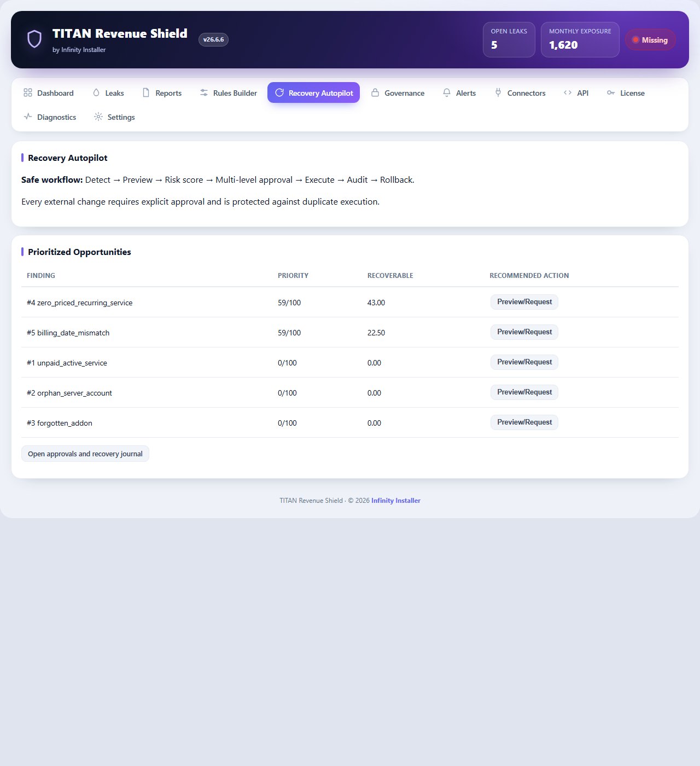This screenshot has height=766, width=700.
Task: Click the Governance lock icon
Action: coord(375,93)
